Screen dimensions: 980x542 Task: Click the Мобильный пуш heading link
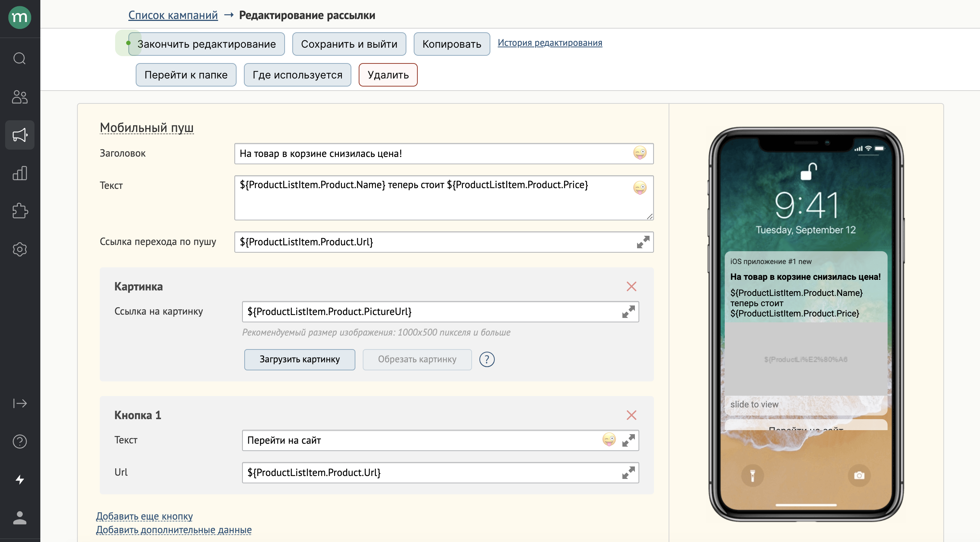coord(146,127)
